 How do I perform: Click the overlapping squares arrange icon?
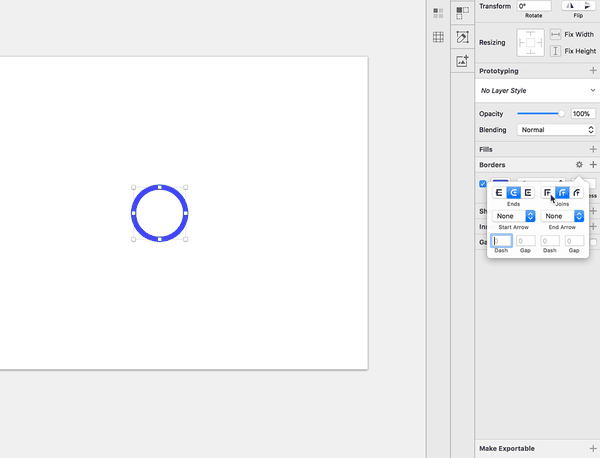pos(463,13)
